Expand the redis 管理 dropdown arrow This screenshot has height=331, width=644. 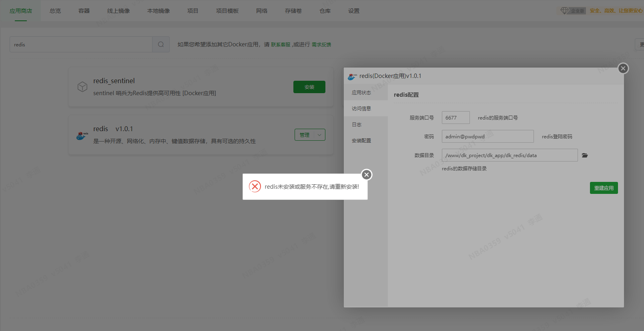tap(319, 135)
